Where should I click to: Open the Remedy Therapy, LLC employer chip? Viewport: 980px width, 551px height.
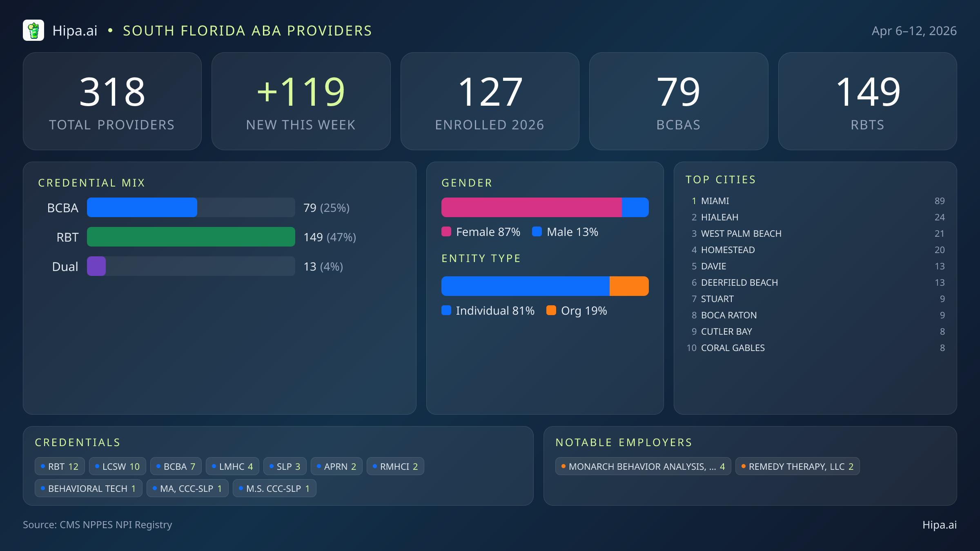(x=797, y=467)
